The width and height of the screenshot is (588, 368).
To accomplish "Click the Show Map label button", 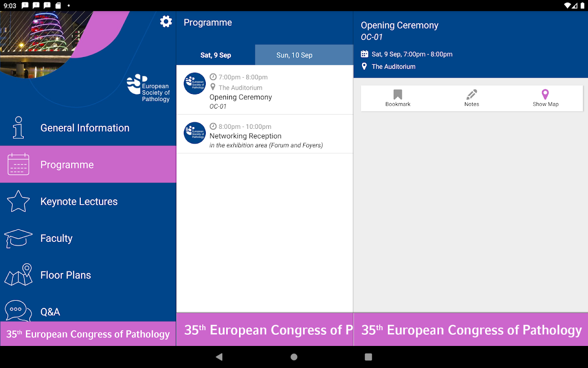I will click(546, 104).
